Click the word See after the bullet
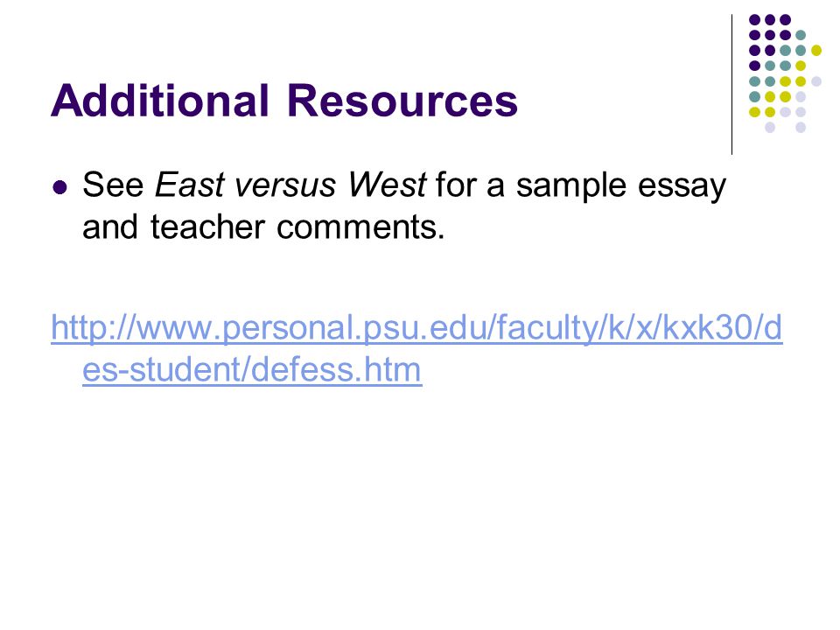This screenshot has height=630, width=840. click(113, 185)
